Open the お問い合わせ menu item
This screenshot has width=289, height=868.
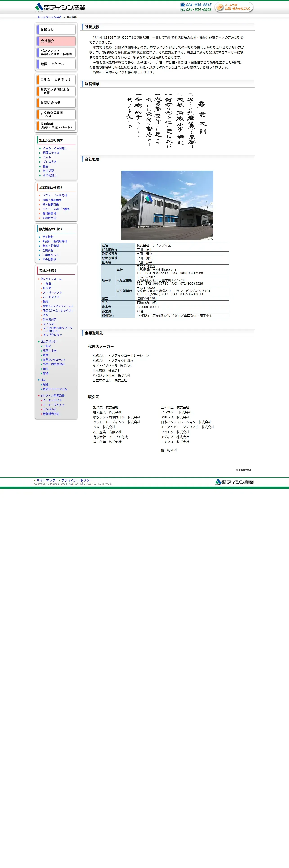coord(56,103)
